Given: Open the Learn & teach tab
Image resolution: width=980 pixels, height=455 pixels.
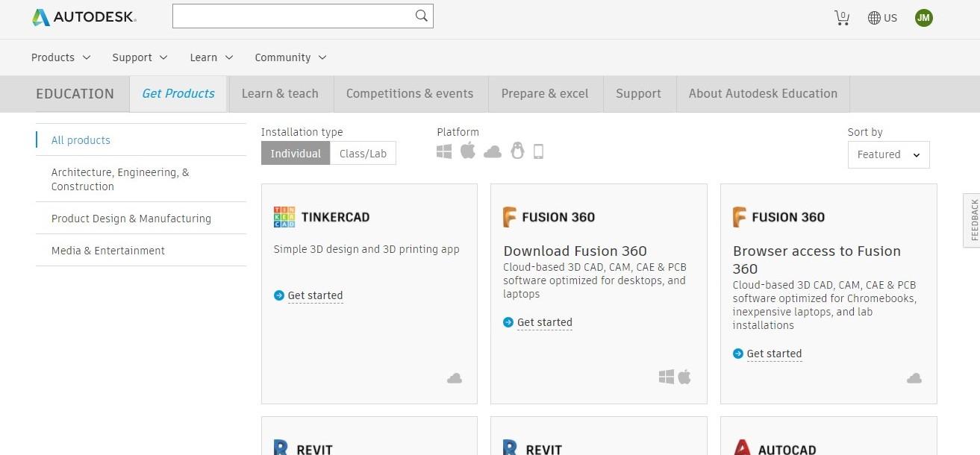Looking at the screenshot, I should coord(280,93).
